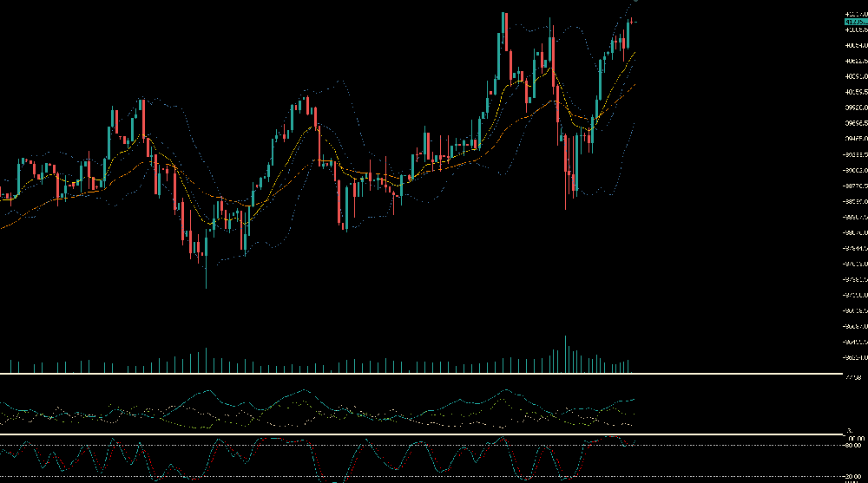
Task: Select the lower dashed oscillator level line
Action: click(347, 476)
